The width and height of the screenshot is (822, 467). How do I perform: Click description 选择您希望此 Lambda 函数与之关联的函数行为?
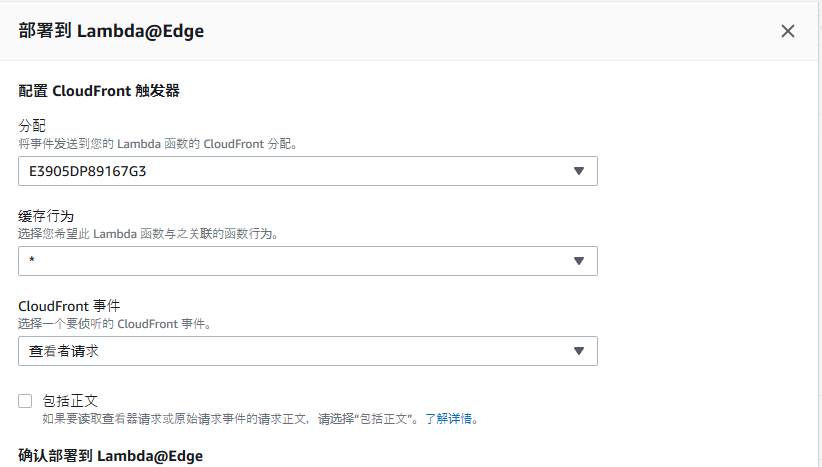tap(148, 234)
